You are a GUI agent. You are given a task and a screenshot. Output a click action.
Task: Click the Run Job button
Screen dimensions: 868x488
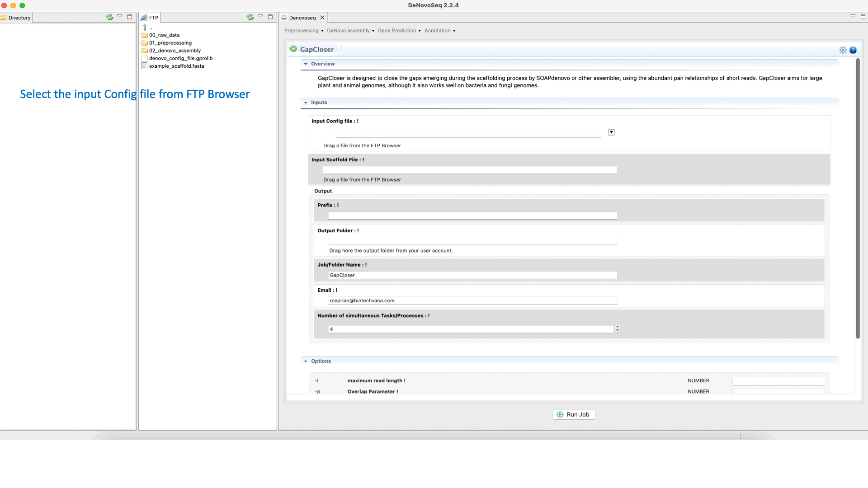574,414
